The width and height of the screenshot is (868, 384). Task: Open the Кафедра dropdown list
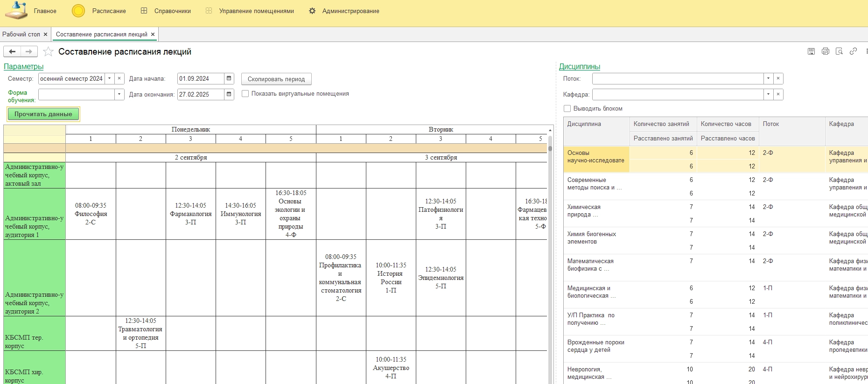coord(768,95)
